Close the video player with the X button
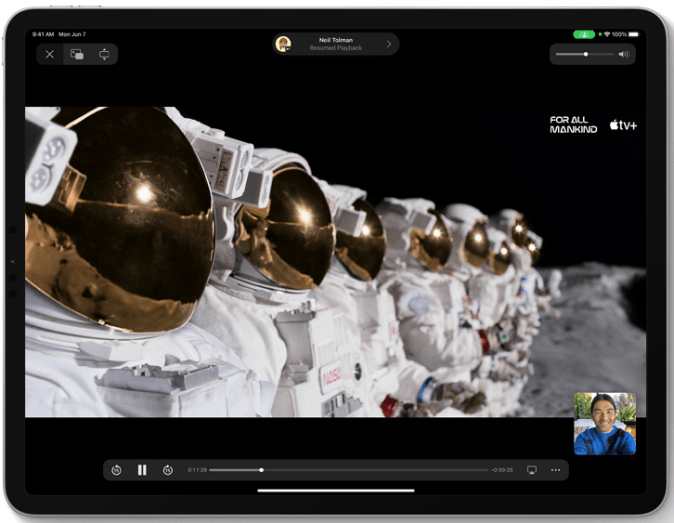The width and height of the screenshot is (674, 523). (50, 55)
